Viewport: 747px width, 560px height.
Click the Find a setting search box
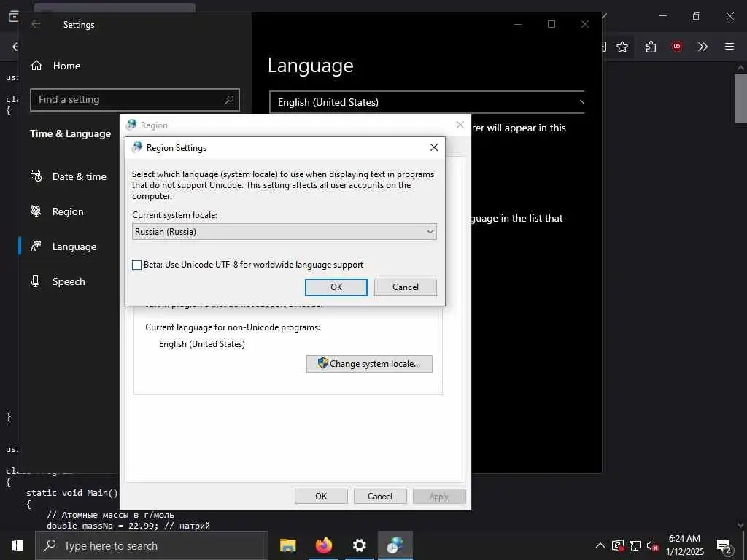(135, 99)
